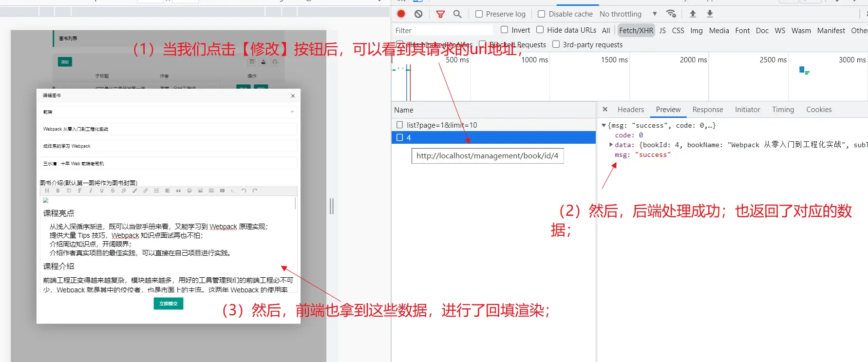This screenshot has width=868, height=362.
Task: Insert a table via editor toolbar
Action: (x=211, y=191)
